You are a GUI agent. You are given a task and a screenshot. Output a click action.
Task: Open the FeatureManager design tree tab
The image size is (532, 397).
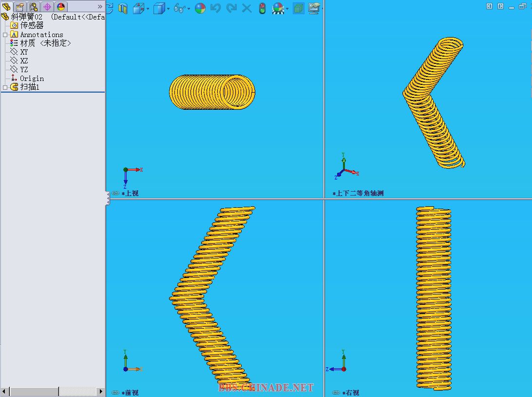(6, 7)
